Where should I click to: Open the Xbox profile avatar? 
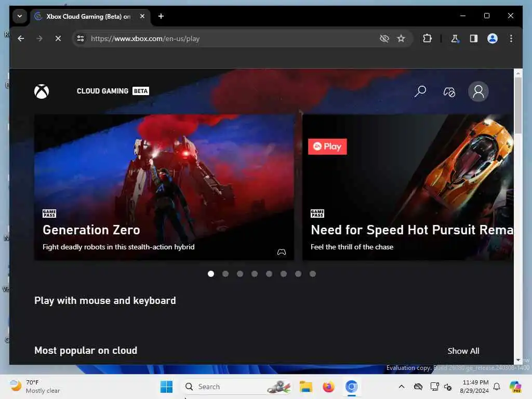pos(478,91)
